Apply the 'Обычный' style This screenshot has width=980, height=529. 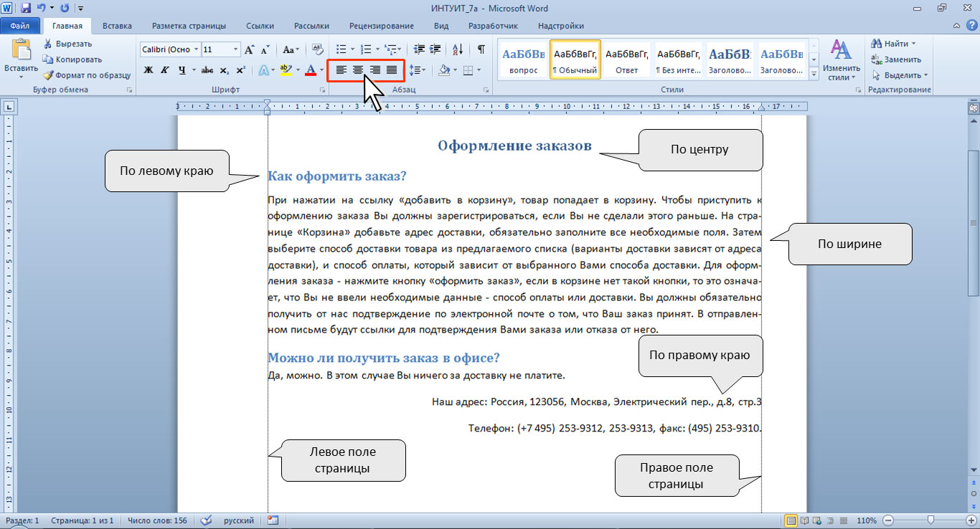[x=575, y=60]
